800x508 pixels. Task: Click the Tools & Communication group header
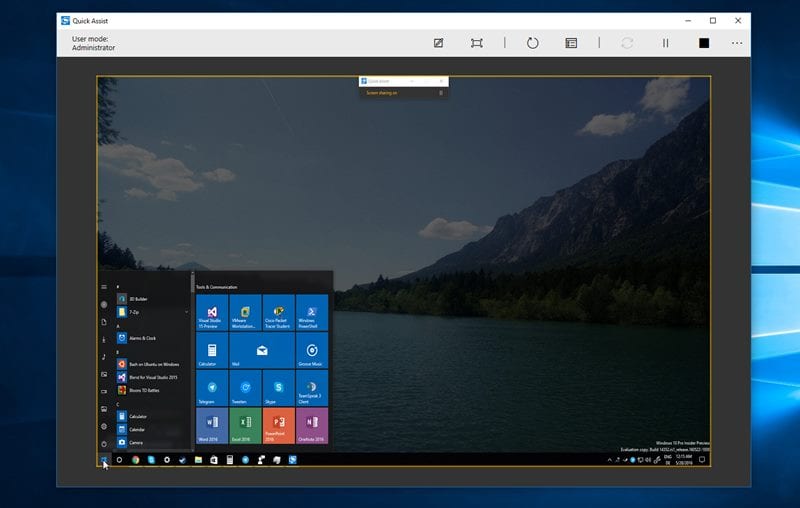coord(217,287)
